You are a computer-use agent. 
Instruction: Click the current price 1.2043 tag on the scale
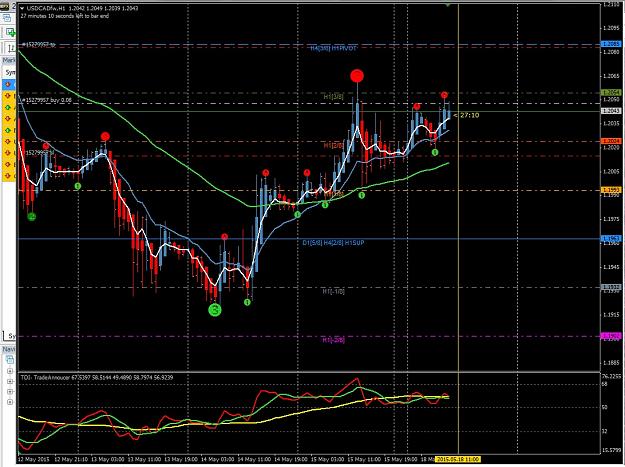point(610,111)
